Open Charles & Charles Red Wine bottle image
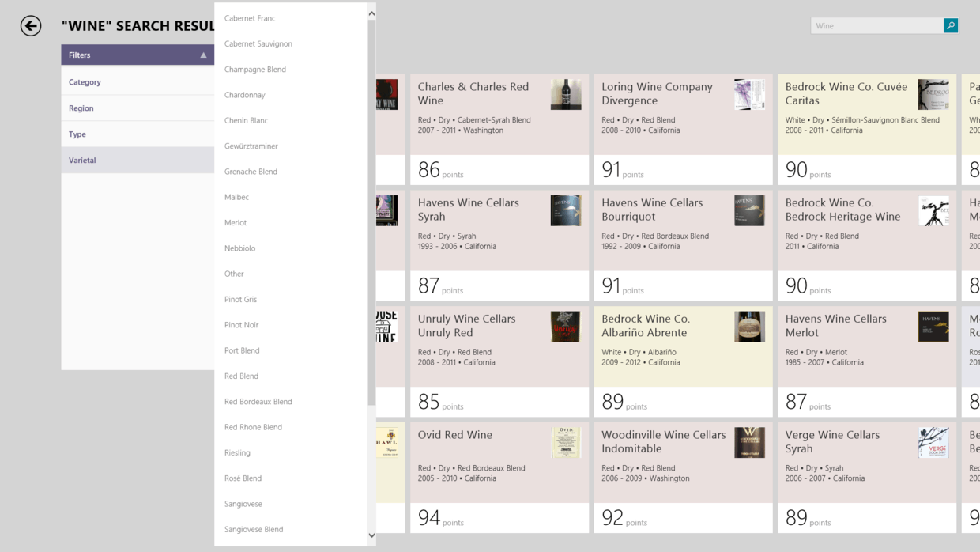 click(x=566, y=95)
